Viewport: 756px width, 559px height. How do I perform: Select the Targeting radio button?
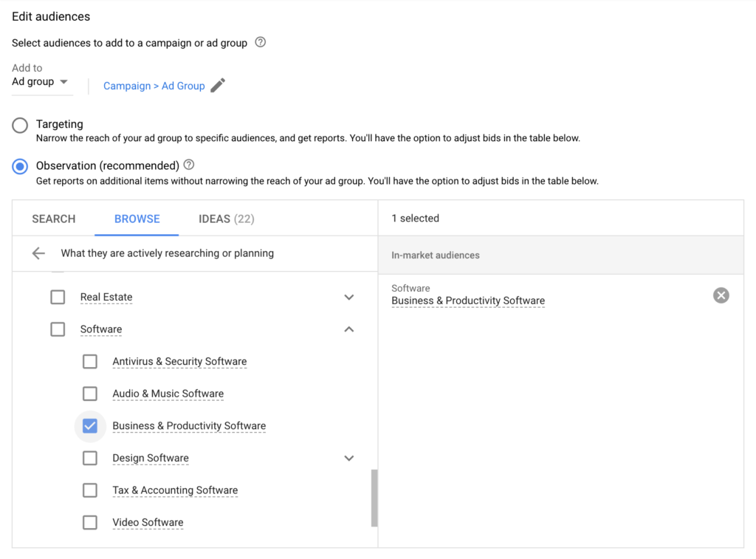click(x=20, y=126)
